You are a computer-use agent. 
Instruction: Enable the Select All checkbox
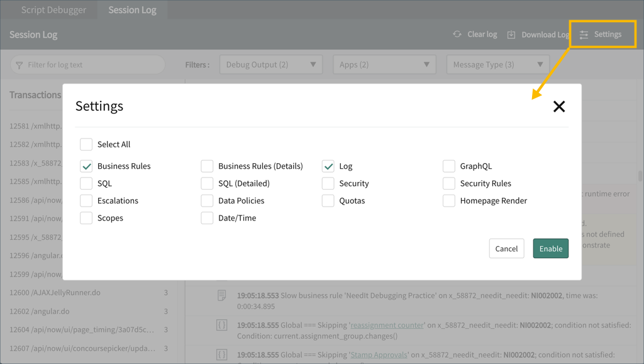86,144
